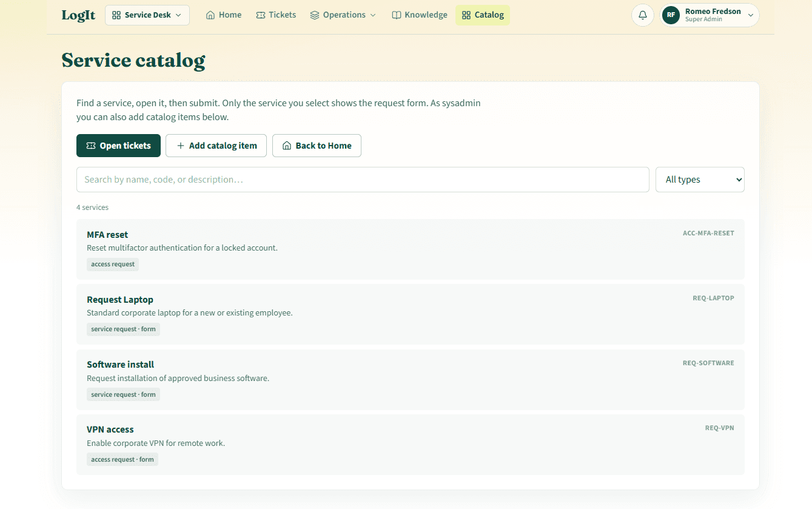Click the Request Laptop service request tag
812x509 pixels.
tap(123, 329)
